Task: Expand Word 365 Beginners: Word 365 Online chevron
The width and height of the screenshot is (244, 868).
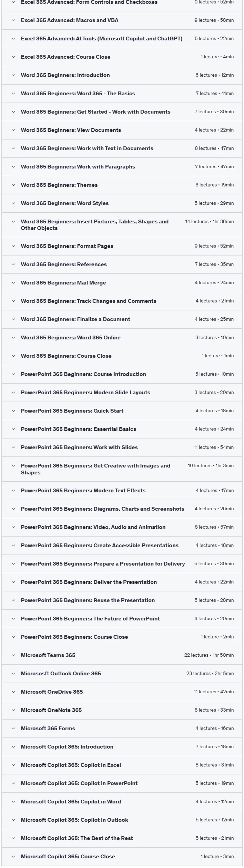Action: [13, 338]
